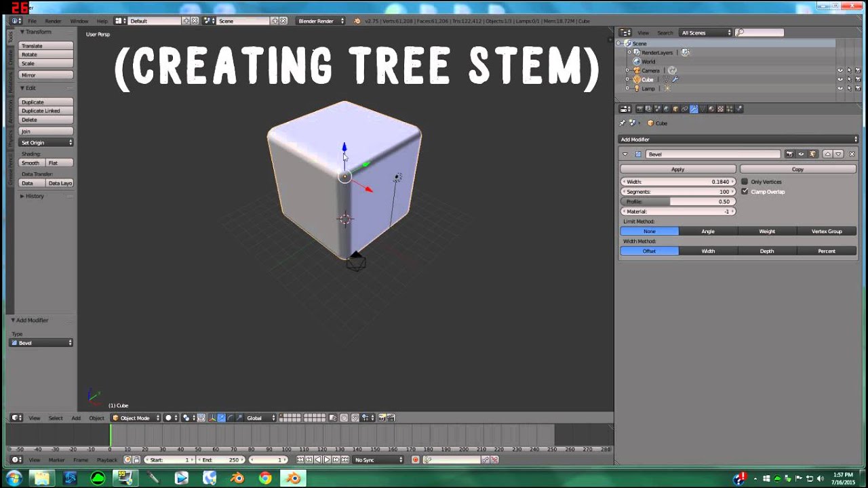868x488 pixels.
Task: Move the Bevel modifier down the stack
Action: point(838,154)
